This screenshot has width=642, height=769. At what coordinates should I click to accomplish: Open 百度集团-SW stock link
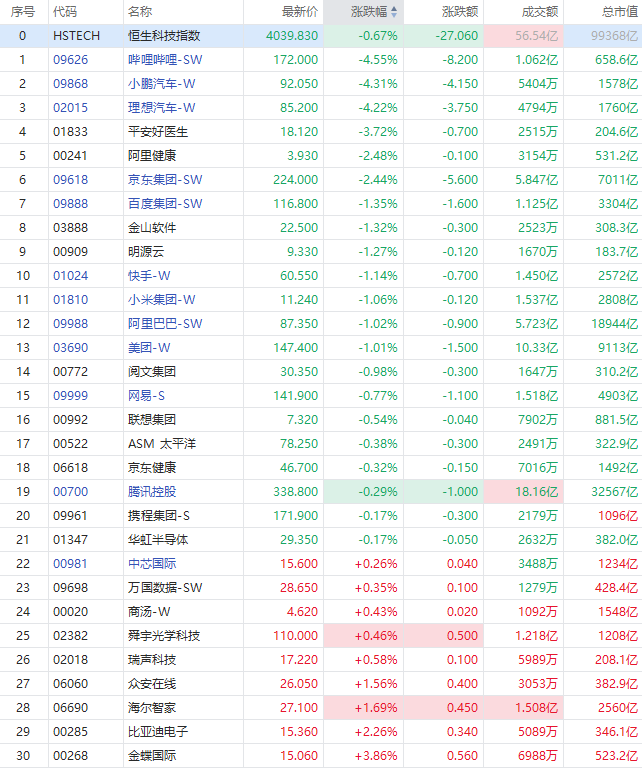point(165,204)
